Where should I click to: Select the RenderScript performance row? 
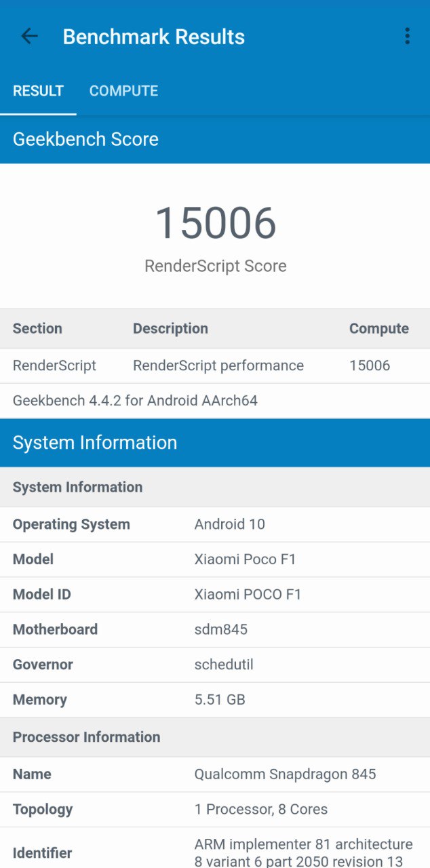(x=215, y=366)
